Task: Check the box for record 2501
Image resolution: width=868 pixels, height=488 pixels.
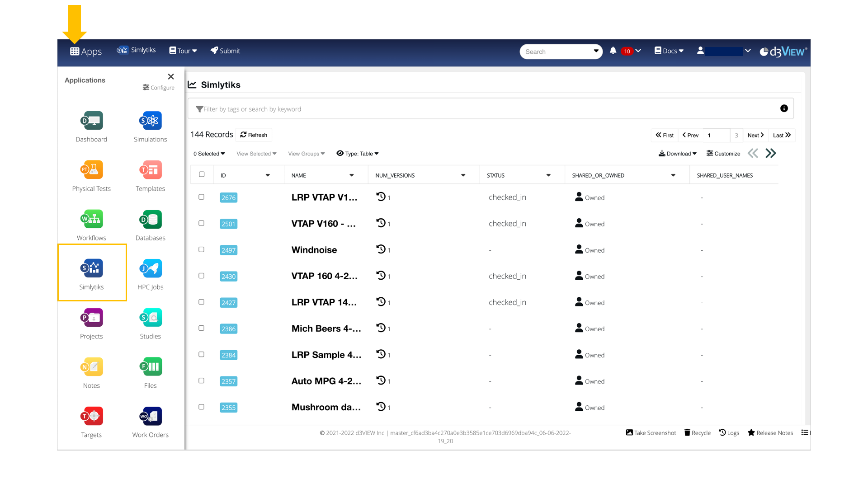Action: pyautogui.click(x=202, y=223)
